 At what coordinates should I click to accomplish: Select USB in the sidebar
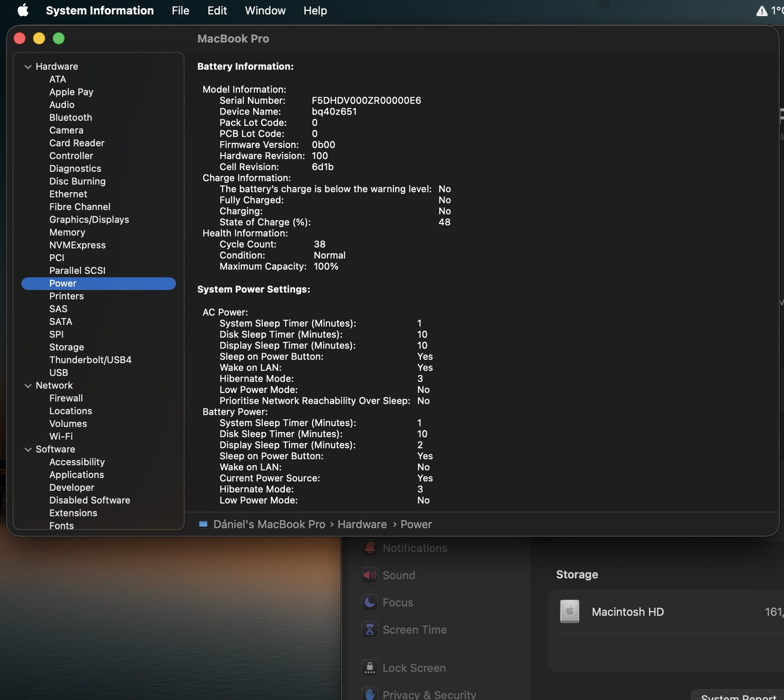(x=58, y=373)
